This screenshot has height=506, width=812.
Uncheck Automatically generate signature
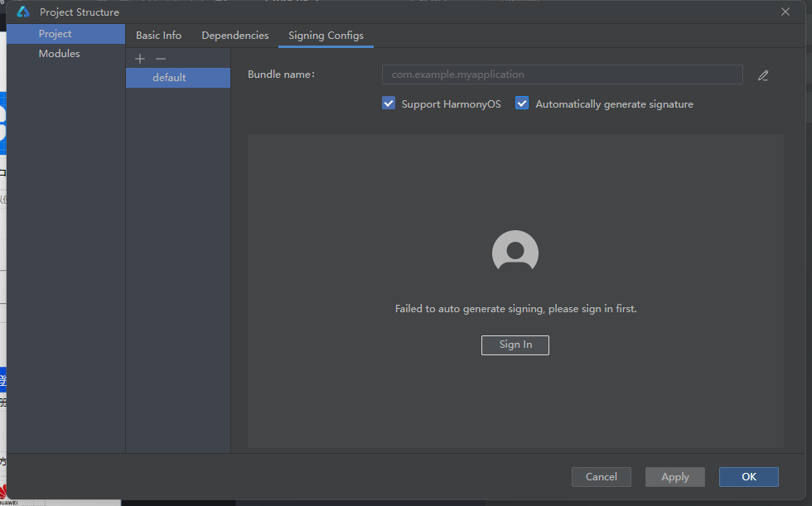pyautogui.click(x=522, y=104)
